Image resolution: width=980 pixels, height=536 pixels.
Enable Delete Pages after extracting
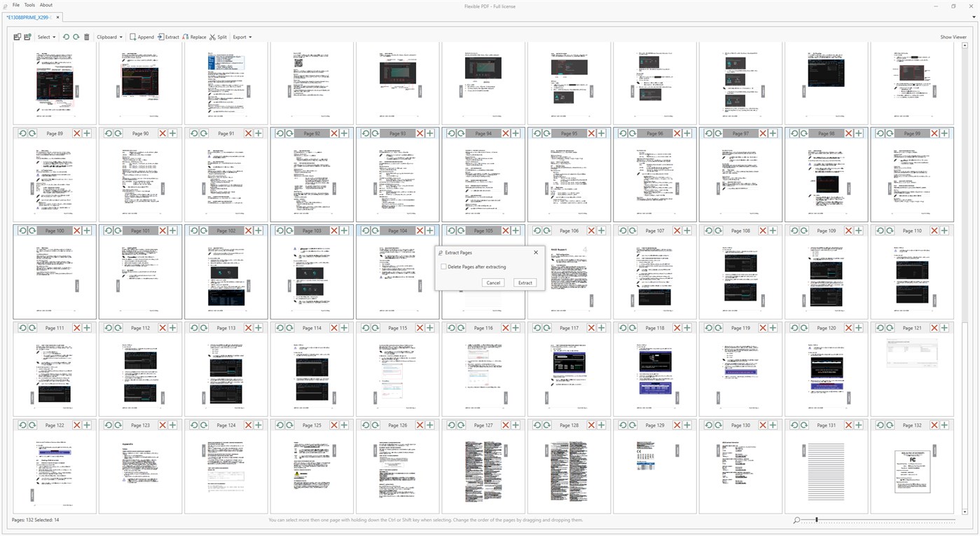tap(443, 266)
